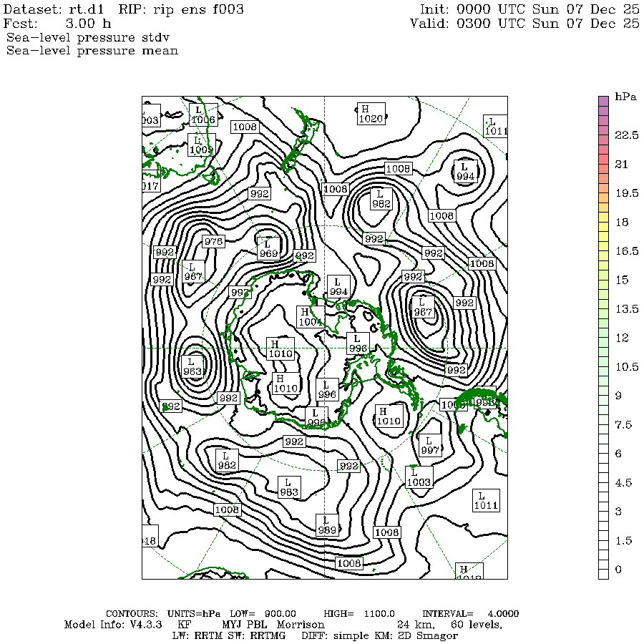Click the 22.5 colorbar tick label
The width and height of the screenshot is (644, 644).
tap(627, 135)
